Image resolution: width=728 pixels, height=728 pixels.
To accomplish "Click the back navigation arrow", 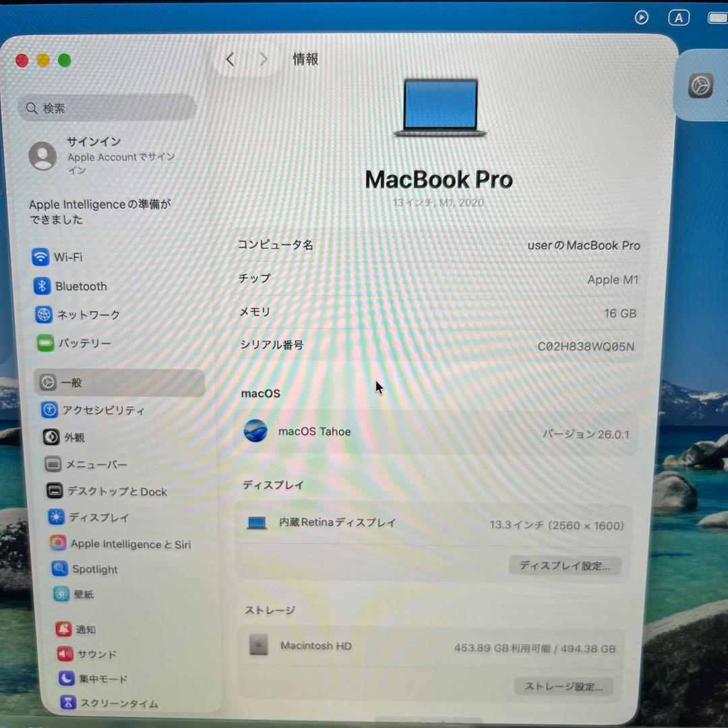I will (230, 59).
